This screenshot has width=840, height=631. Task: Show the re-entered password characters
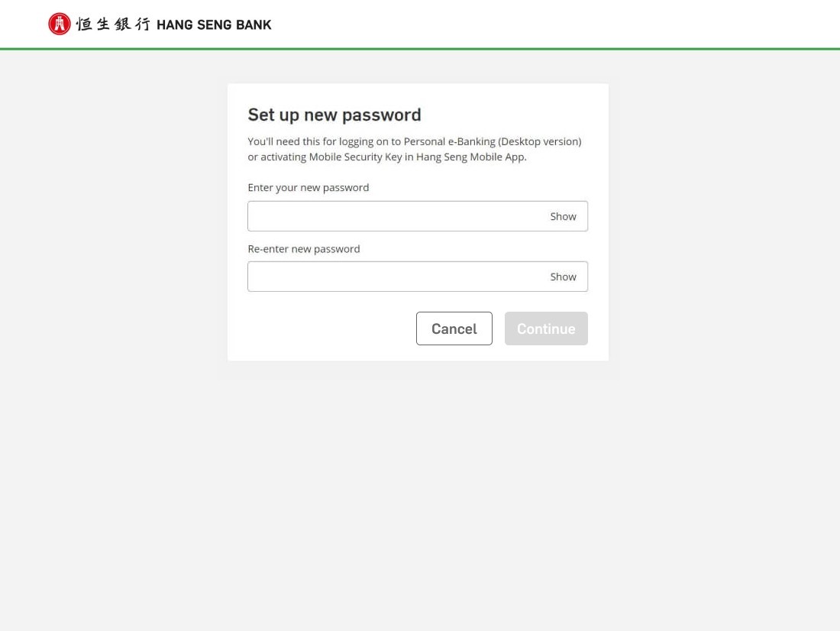point(563,277)
